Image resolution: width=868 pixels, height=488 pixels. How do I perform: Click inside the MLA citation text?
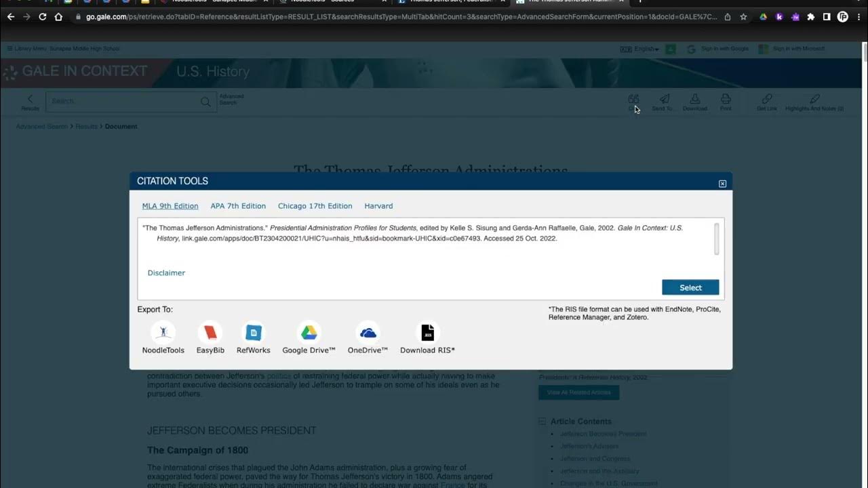point(413,233)
